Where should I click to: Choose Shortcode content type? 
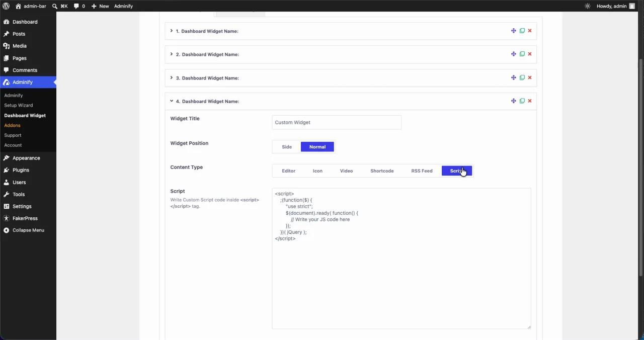pos(382,171)
